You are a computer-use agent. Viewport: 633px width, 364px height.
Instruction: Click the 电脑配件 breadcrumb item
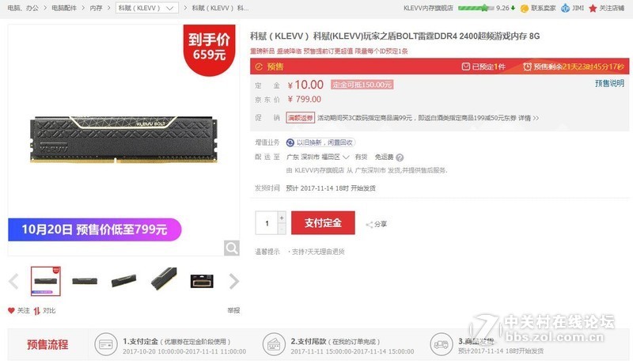coord(64,8)
